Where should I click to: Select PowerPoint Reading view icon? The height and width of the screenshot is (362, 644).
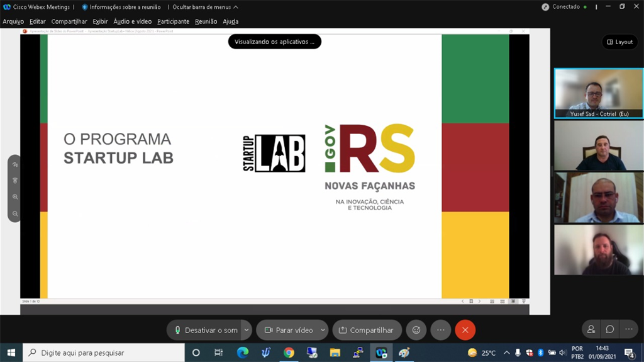click(513, 302)
